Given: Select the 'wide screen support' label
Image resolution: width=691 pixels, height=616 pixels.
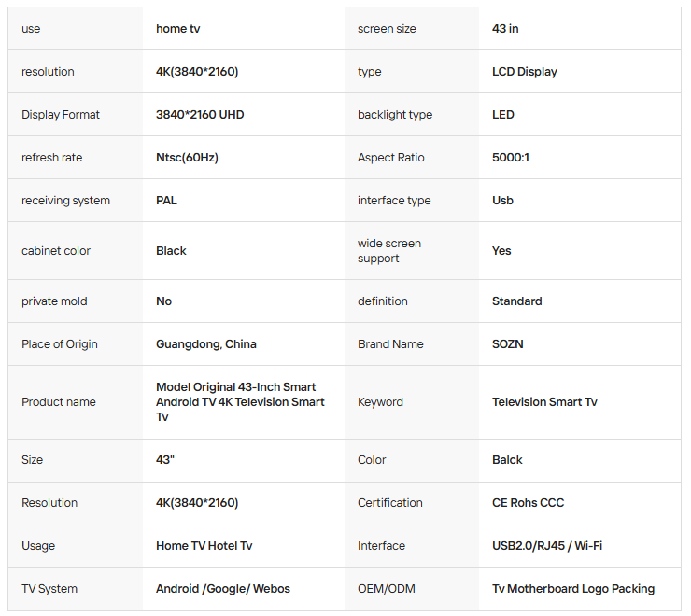Looking at the screenshot, I should point(389,251).
